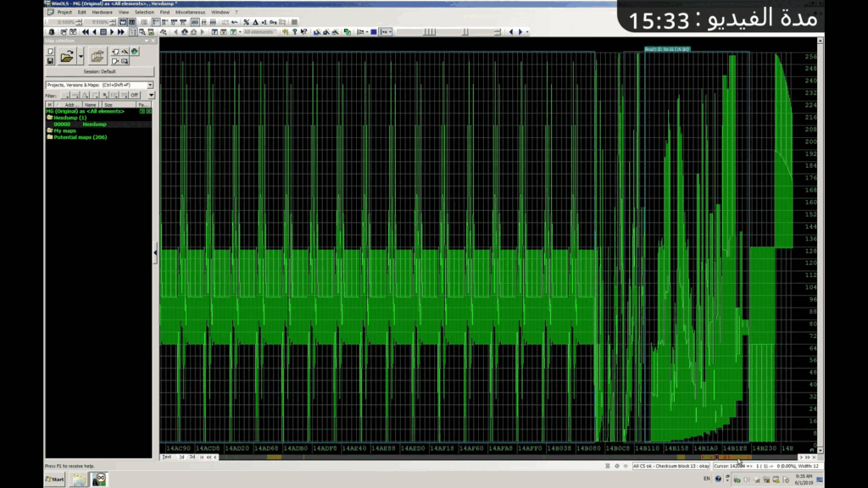
Task: Open the Miscellaneous menu
Action: pos(190,13)
